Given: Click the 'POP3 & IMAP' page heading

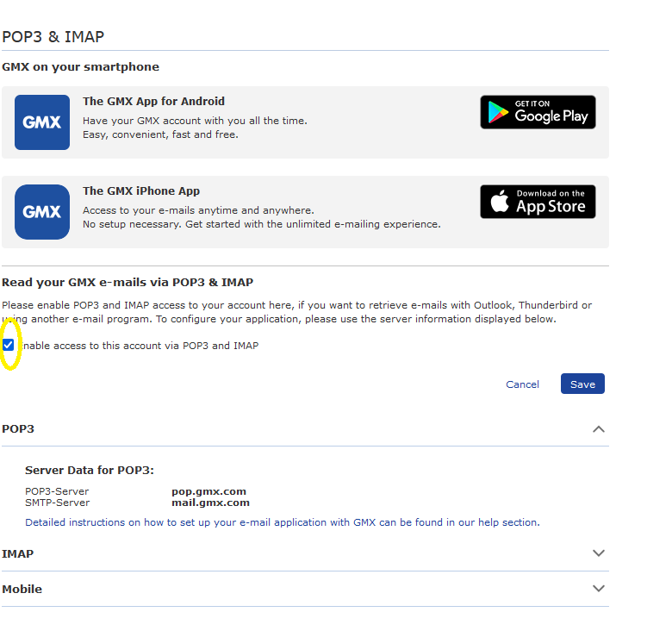Looking at the screenshot, I should [53, 36].
